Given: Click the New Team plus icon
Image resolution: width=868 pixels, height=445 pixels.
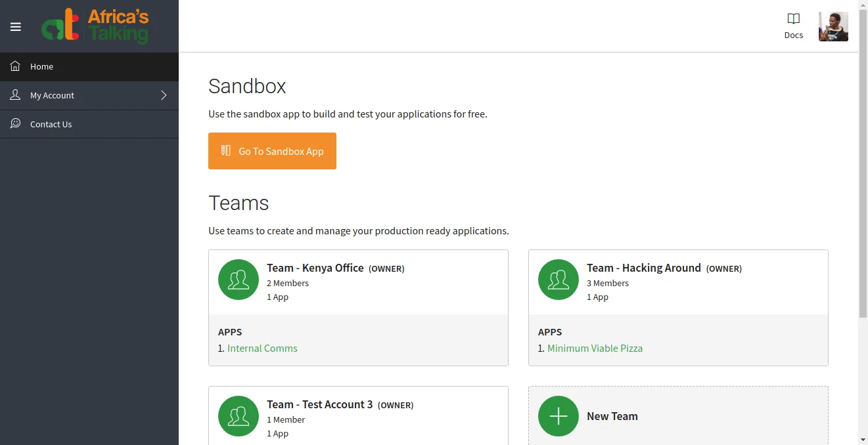Looking at the screenshot, I should coord(559,416).
